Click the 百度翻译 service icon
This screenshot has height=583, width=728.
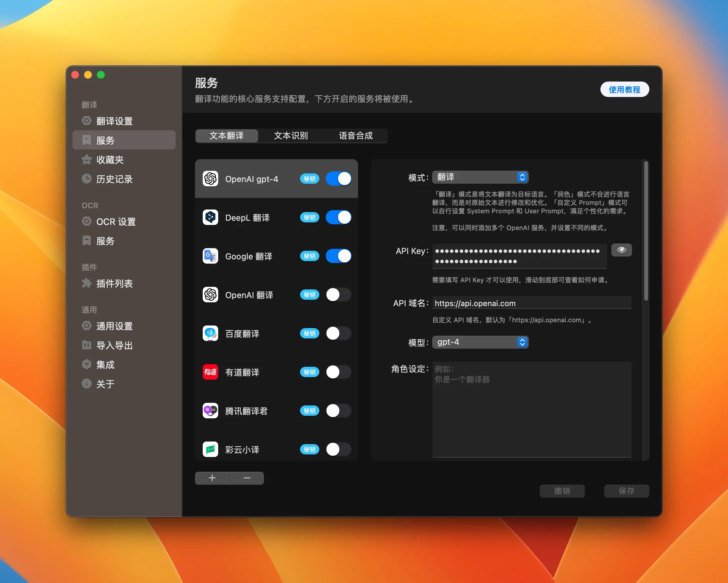coord(210,334)
